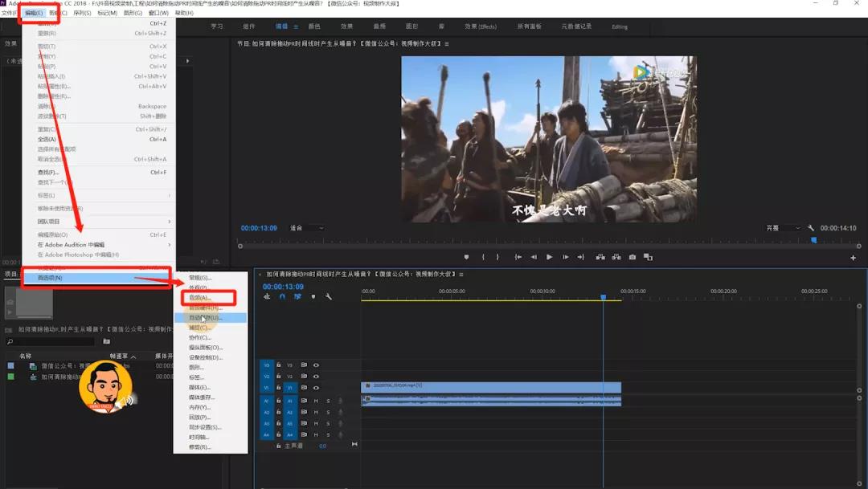868x489 pixels.
Task: Hide track V3 with the eye icon
Action: point(316,365)
